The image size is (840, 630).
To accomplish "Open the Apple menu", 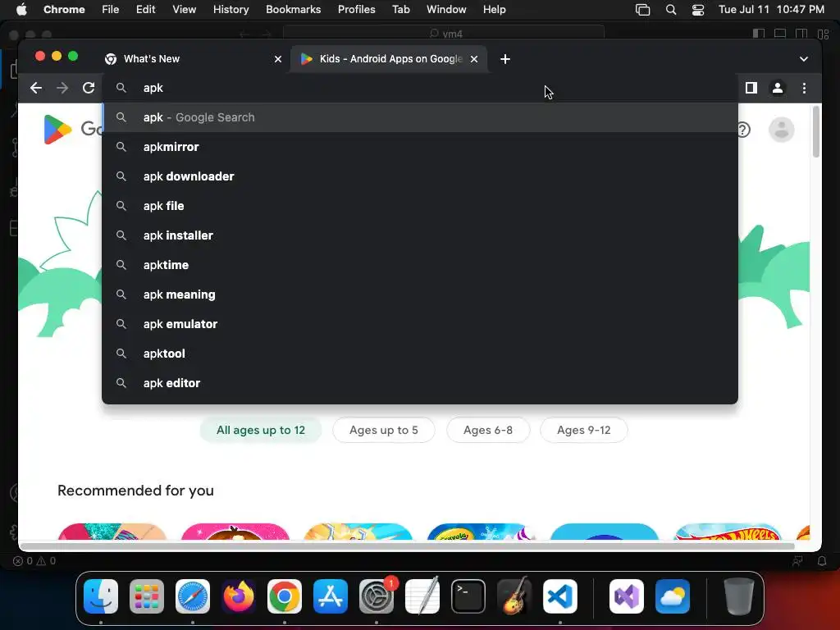I will tap(21, 10).
